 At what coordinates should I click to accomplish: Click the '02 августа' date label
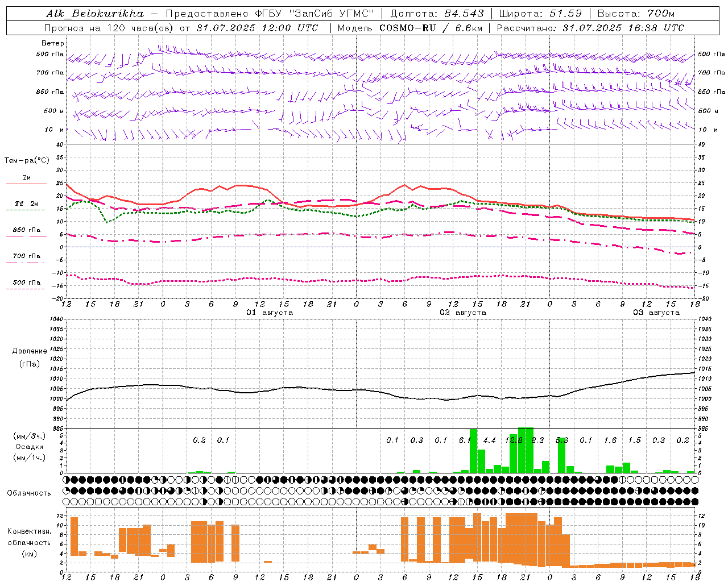pos(463,313)
